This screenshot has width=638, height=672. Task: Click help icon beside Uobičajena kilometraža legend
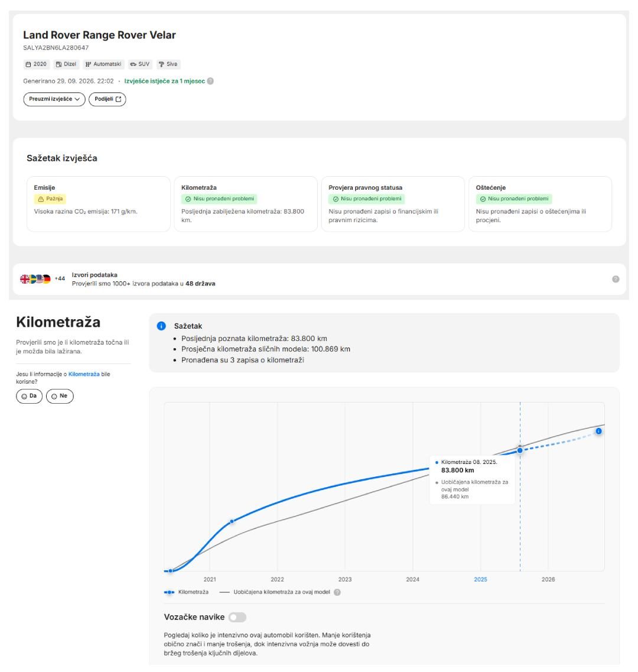[337, 592]
